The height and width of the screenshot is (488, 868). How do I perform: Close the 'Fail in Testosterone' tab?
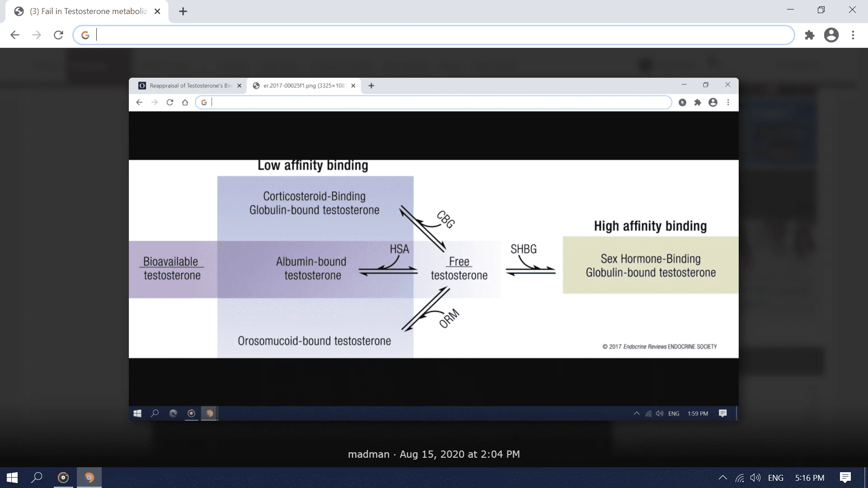157,11
